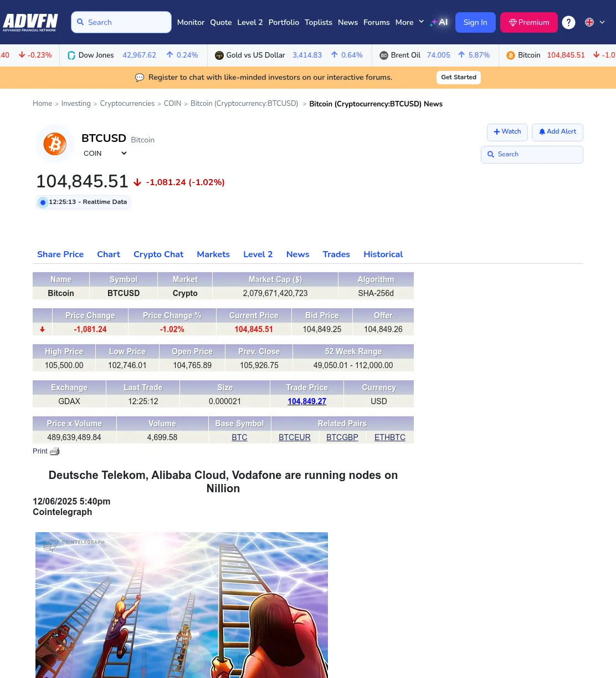Open the BTCGBP related pair link

coord(342,437)
